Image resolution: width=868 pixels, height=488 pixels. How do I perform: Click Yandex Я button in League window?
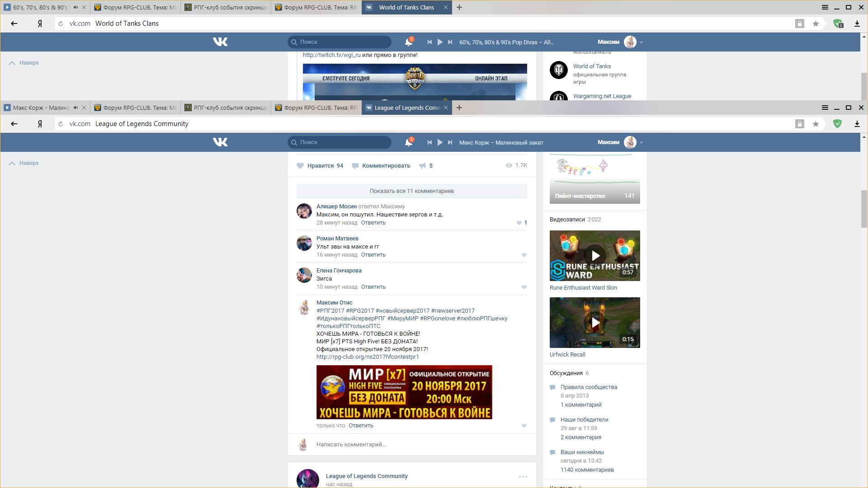click(x=40, y=124)
